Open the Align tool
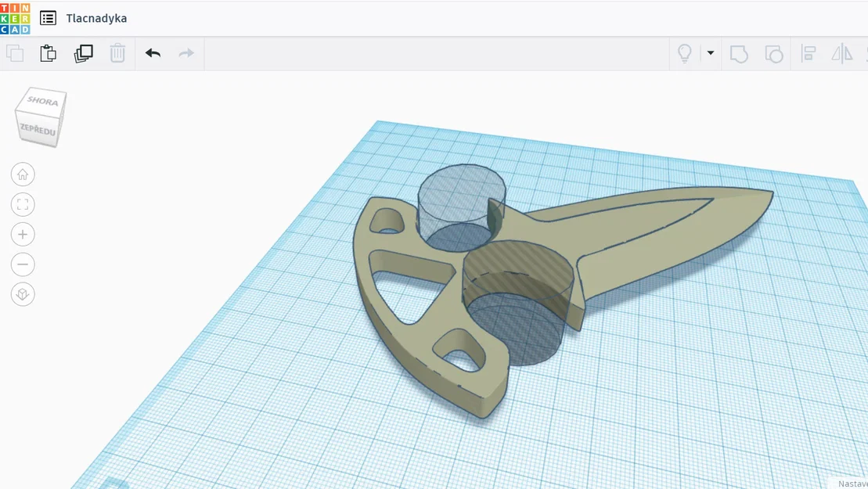 810,53
